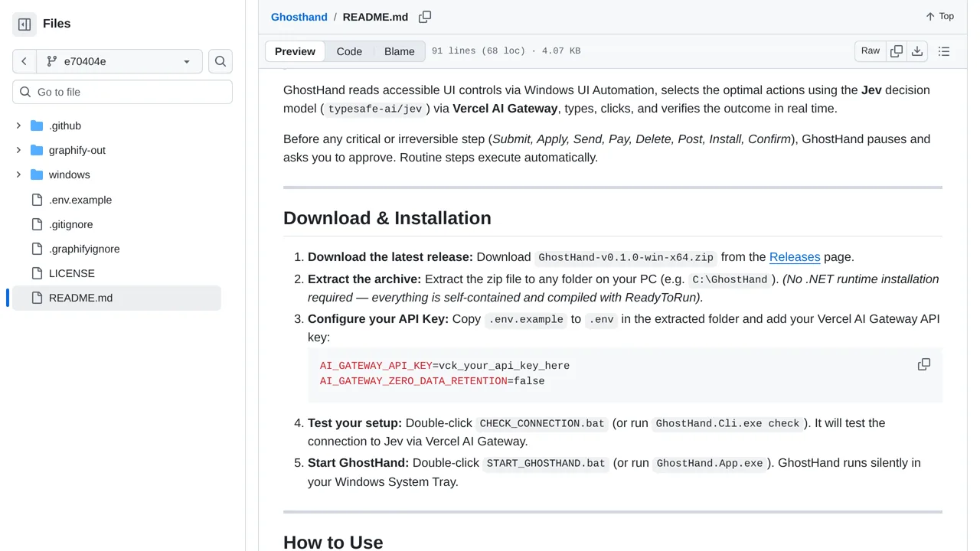Click the START_GHOSTHAND.bat code text
Image resolution: width=980 pixels, height=551 pixels.
[x=546, y=464]
